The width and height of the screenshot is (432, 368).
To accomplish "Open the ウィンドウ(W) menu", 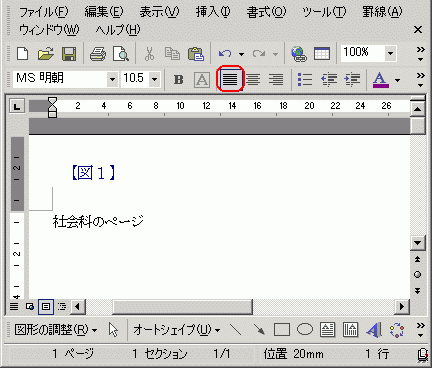I will click(x=49, y=30).
